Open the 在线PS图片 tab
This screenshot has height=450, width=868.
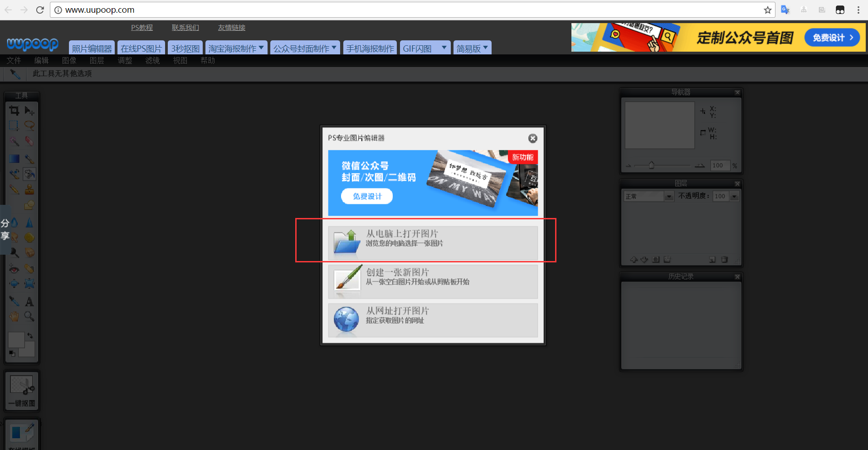tap(141, 48)
